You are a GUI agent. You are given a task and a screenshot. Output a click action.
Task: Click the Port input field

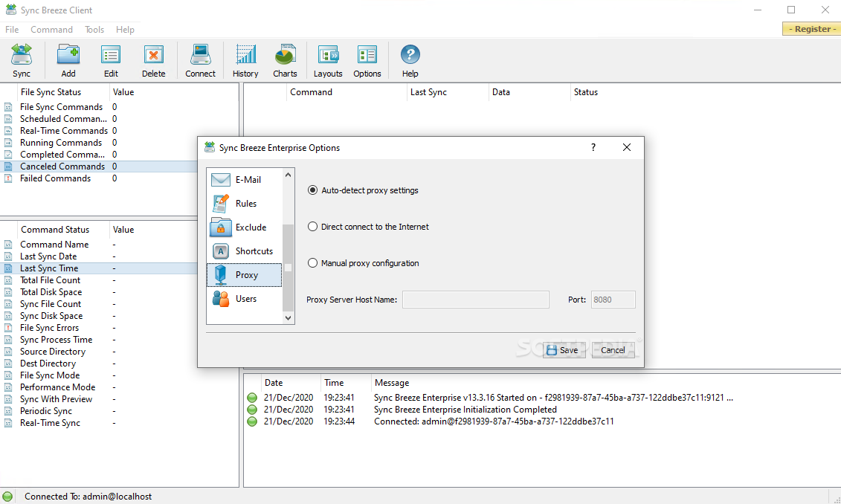(x=613, y=300)
